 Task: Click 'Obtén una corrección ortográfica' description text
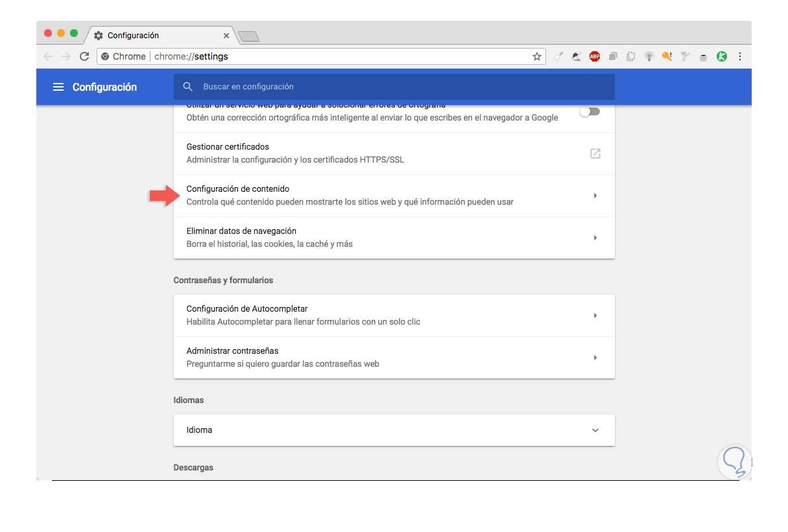(372, 118)
